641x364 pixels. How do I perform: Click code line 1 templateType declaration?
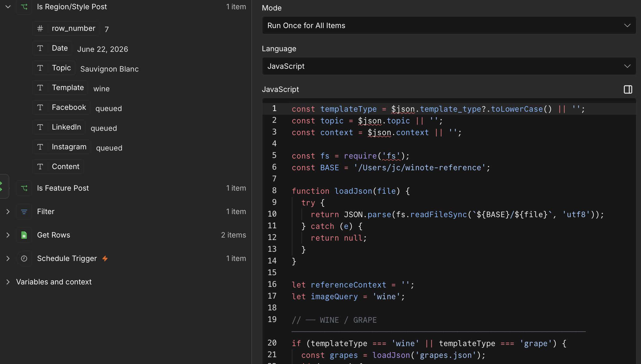438,109
